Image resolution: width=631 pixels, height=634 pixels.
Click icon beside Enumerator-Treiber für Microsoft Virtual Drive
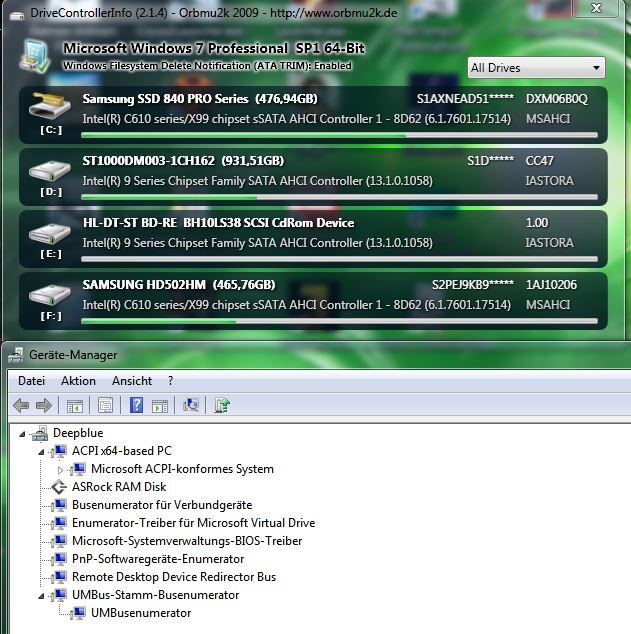(59, 523)
